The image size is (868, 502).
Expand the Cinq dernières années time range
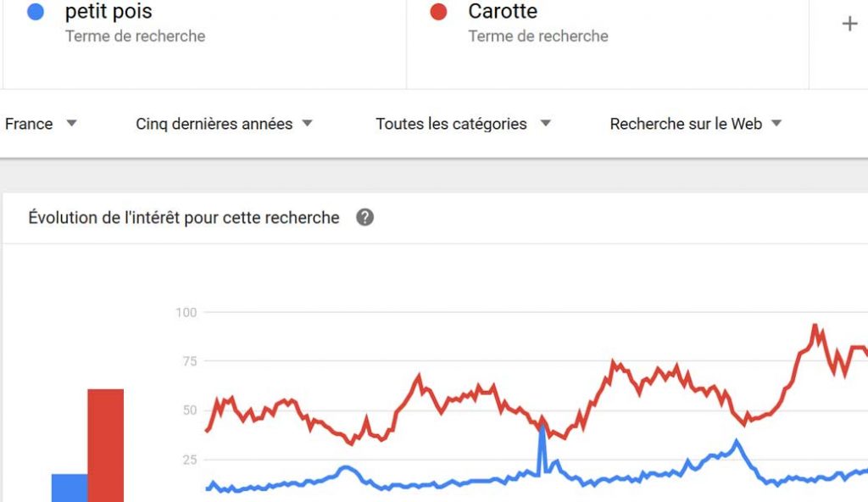(223, 124)
